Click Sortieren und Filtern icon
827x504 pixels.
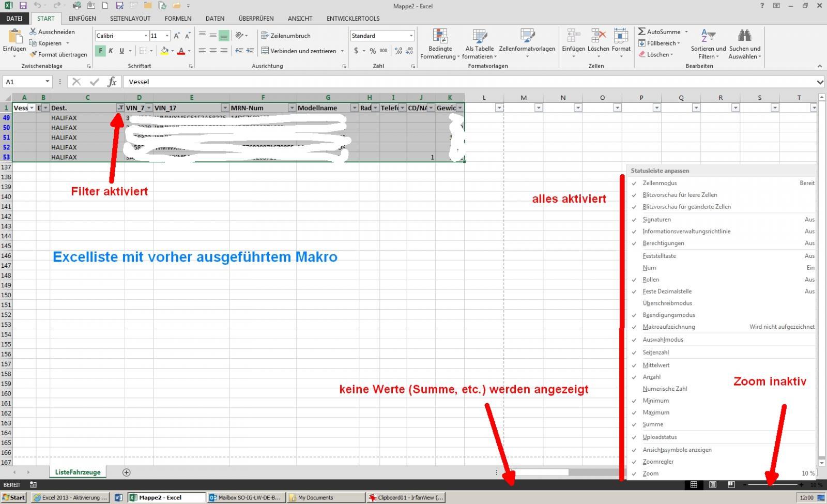click(x=708, y=36)
